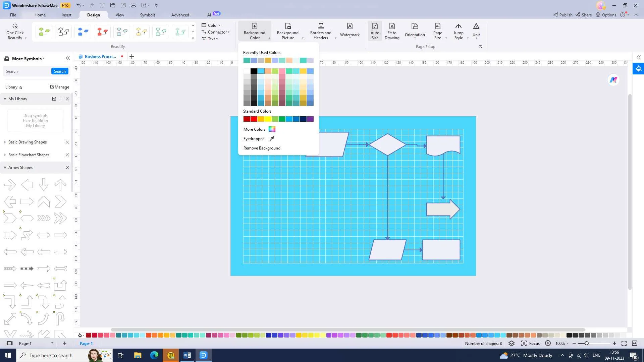
Task: Click the Design ribbon tab
Action: pyautogui.click(x=93, y=15)
